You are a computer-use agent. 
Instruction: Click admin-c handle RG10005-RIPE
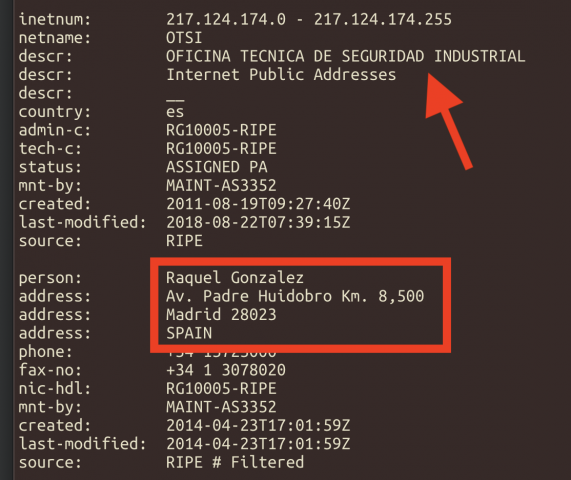click(221, 130)
